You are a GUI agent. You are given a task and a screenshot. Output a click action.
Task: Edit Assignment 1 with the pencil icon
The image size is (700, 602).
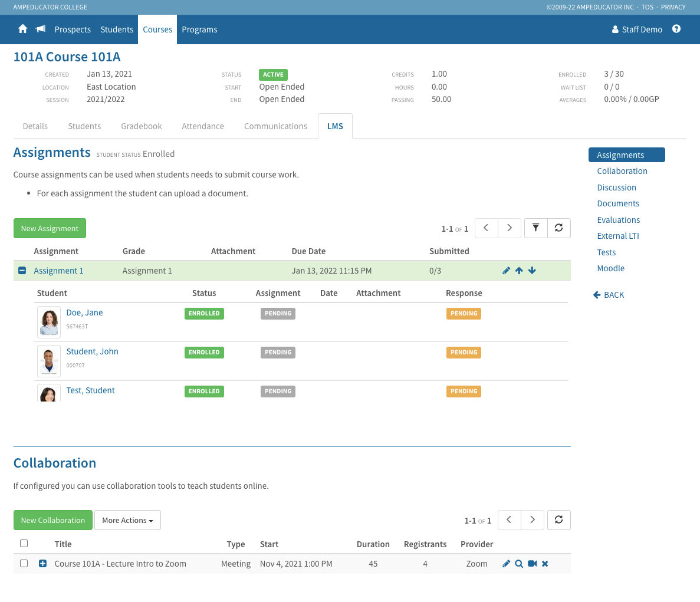tap(506, 271)
